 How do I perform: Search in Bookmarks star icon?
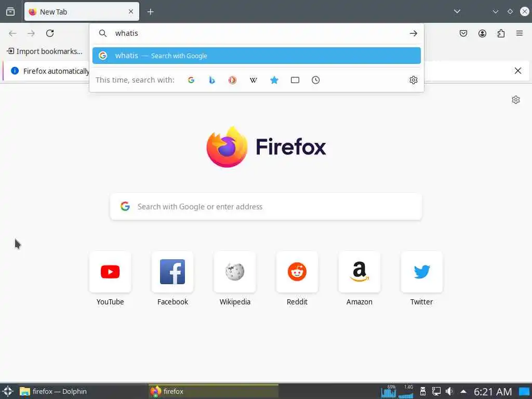[274, 80]
